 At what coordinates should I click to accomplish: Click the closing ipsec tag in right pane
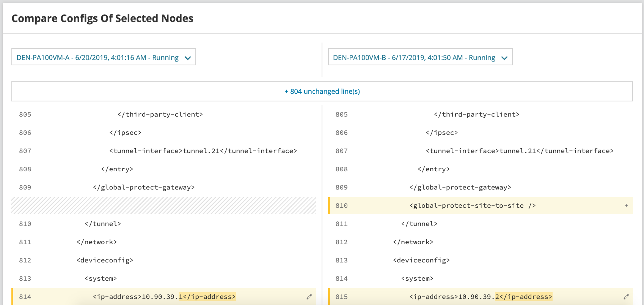[441, 133]
